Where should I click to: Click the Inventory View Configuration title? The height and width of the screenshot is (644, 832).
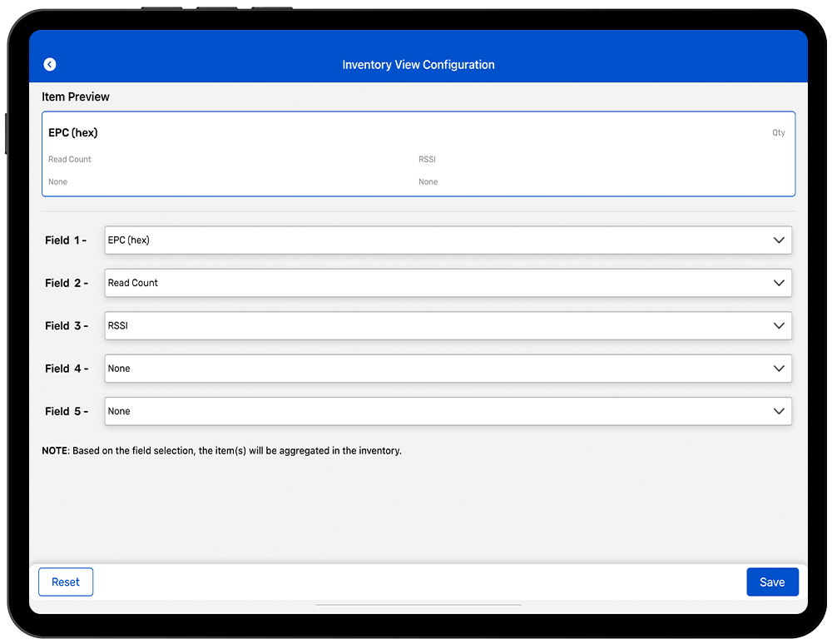coord(418,65)
